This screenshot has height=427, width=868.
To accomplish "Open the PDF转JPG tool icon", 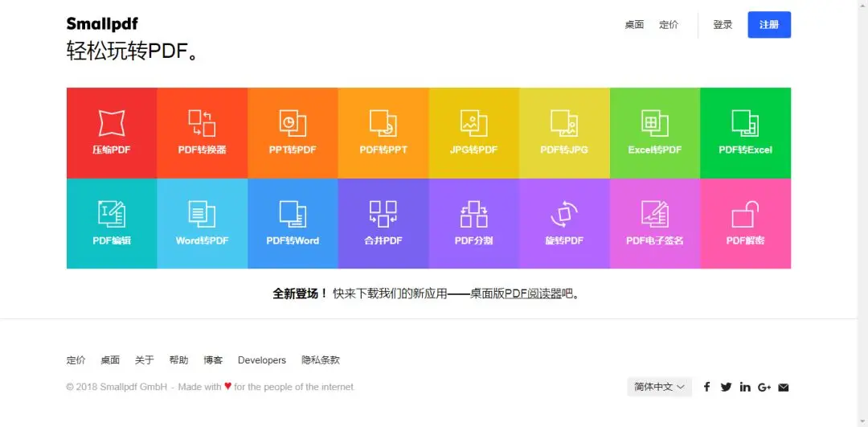I will coord(564,123).
